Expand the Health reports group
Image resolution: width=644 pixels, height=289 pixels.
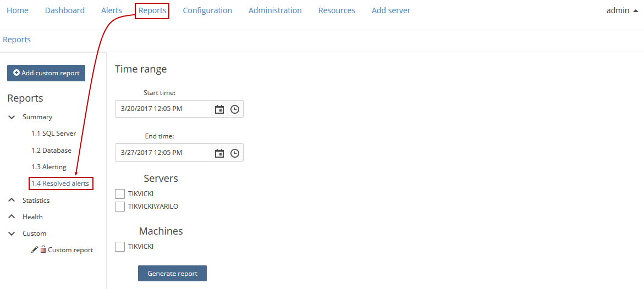point(12,216)
